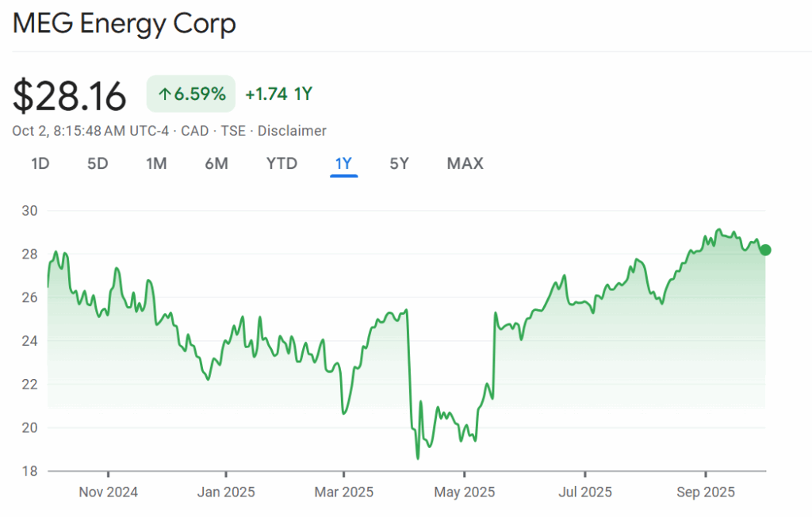Switch to the 1D time range tab
This screenshot has width=812, height=517.
(x=40, y=163)
